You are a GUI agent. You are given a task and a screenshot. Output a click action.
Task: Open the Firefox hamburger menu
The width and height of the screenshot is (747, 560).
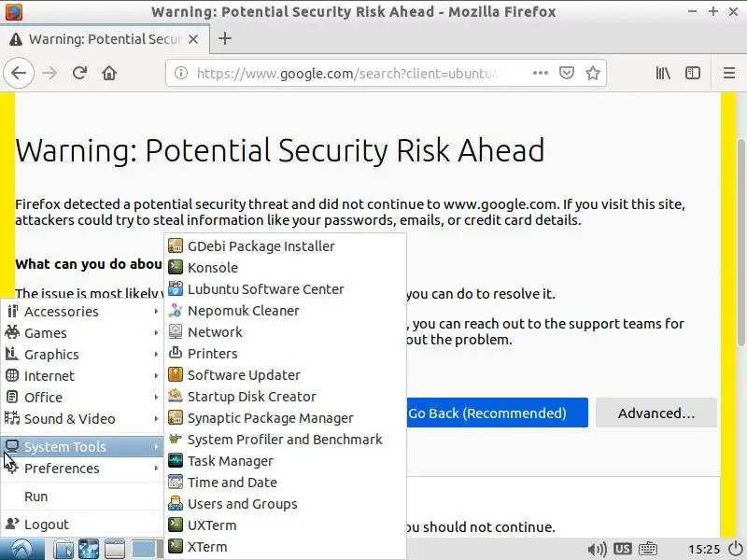tap(729, 73)
